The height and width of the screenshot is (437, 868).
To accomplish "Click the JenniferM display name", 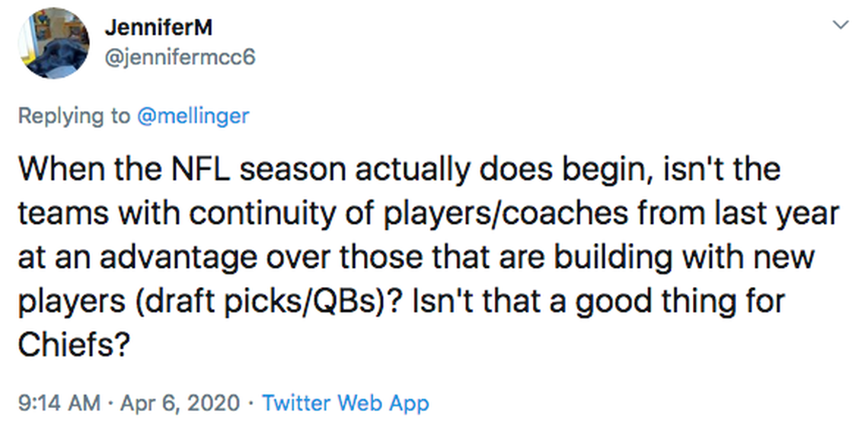I will point(158,27).
